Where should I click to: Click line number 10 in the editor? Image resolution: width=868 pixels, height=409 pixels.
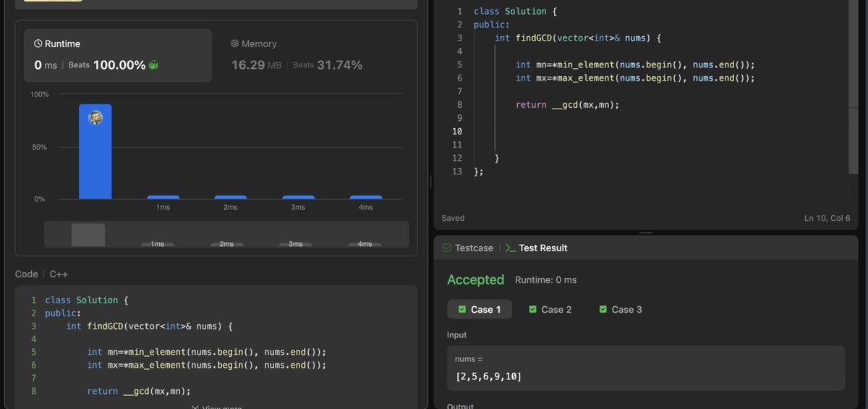[456, 132]
